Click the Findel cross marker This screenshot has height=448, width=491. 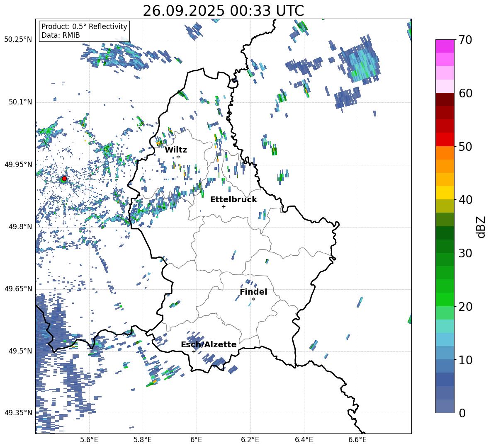click(253, 299)
